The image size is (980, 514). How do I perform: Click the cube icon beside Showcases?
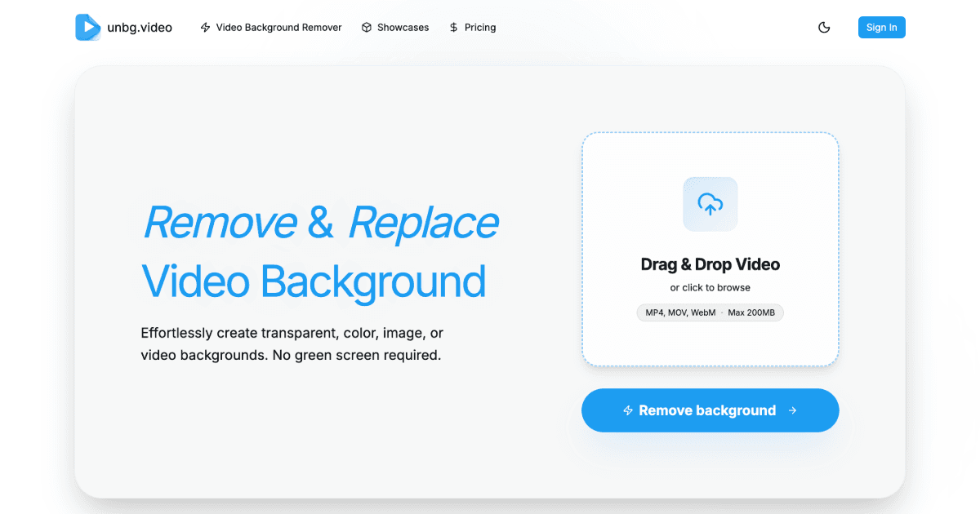click(x=367, y=28)
